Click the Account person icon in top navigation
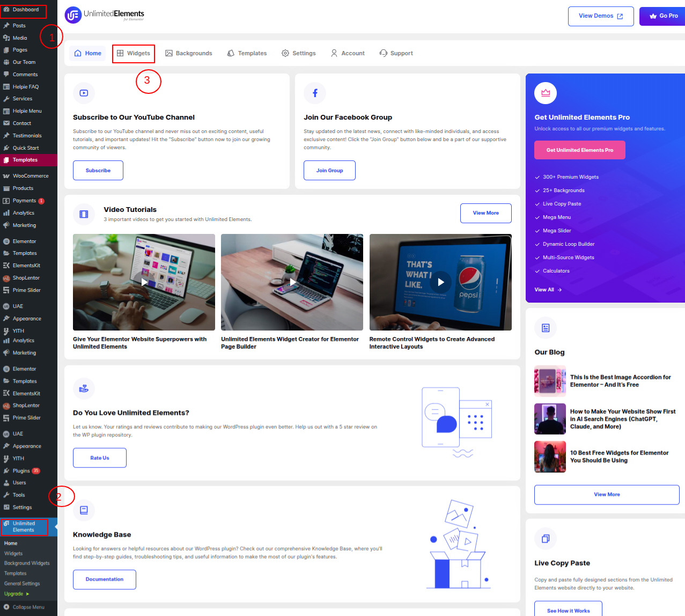Screen dimensions: 685x616 coord(334,53)
